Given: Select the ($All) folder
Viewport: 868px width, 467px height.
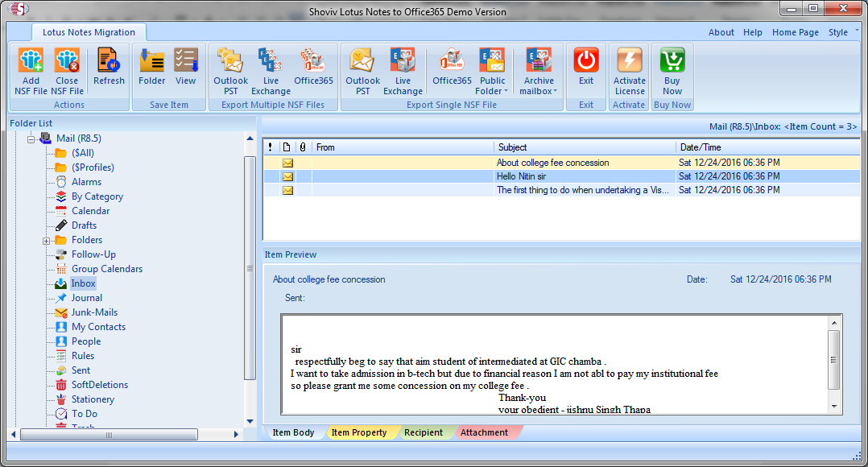Looking at the screenshot, I should tap(82, 153).
